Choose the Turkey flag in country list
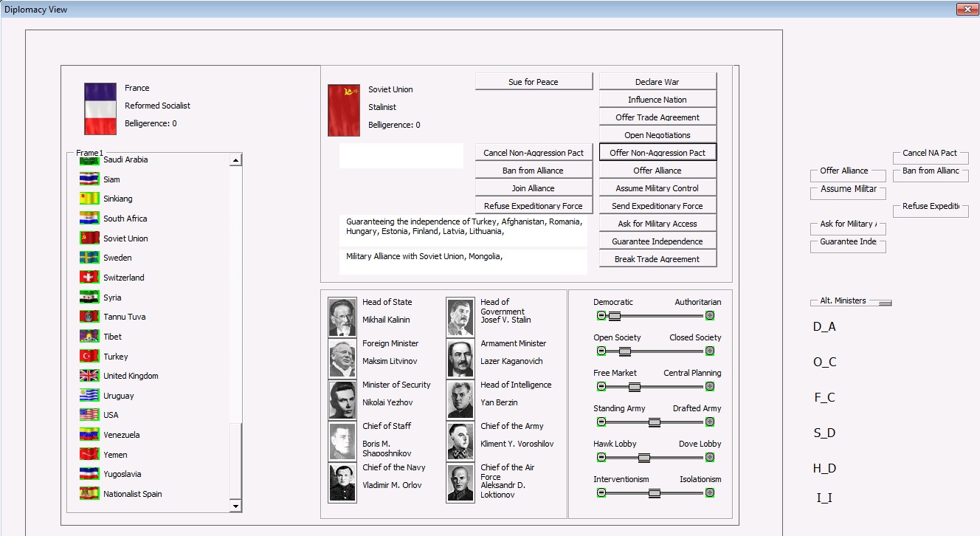The height and width of the screenshot is (536, 980). coord(89,356)
